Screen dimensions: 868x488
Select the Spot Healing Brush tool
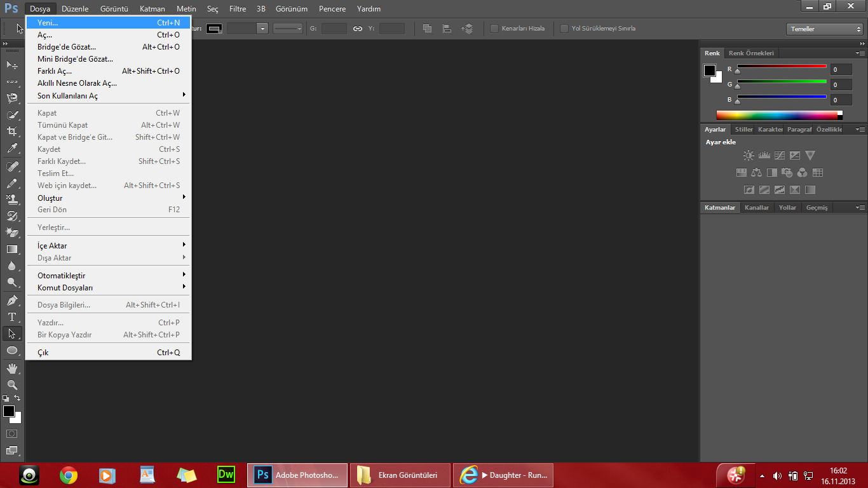click(x=12, y=166)
